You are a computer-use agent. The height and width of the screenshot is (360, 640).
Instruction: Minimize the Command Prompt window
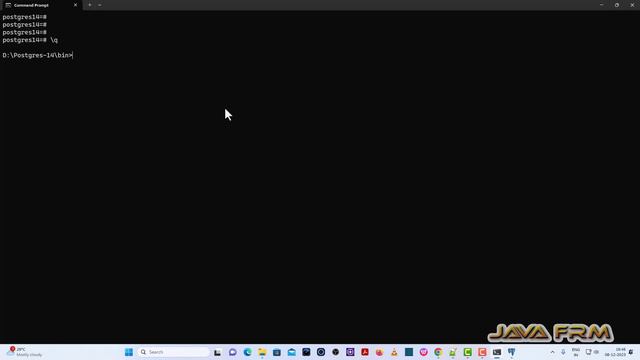[602, 5]
